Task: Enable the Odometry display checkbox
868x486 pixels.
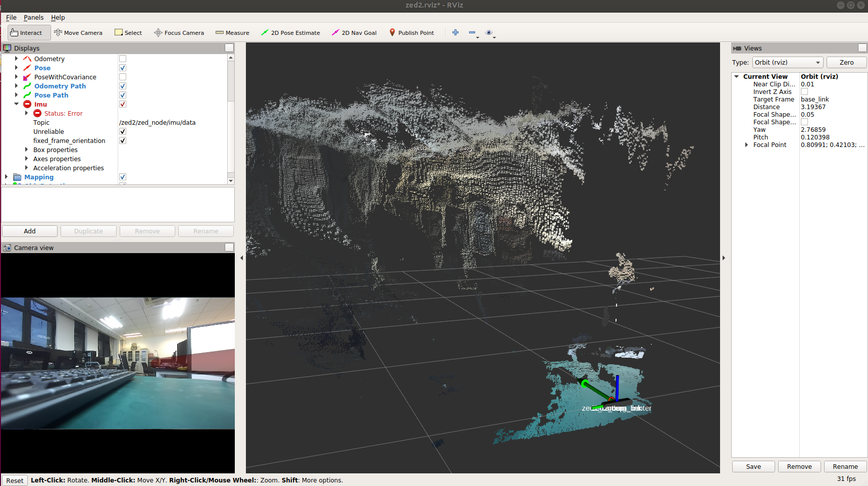Action: [122, 59]
